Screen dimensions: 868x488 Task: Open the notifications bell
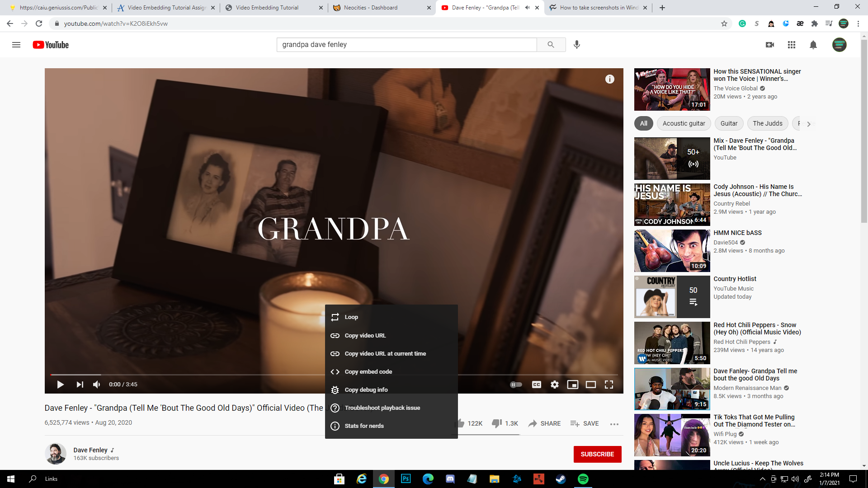tap(813, 45)
